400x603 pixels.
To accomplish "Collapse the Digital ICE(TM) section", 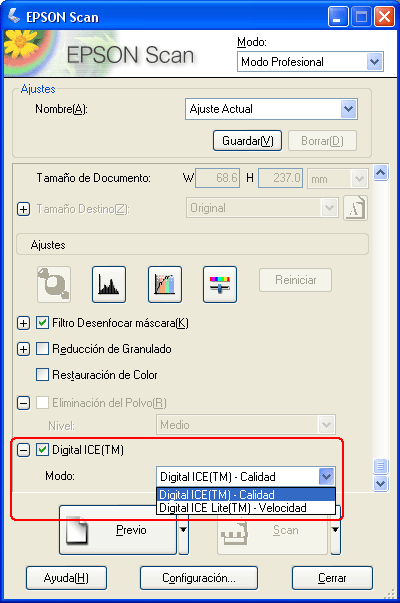I will 23,450.
